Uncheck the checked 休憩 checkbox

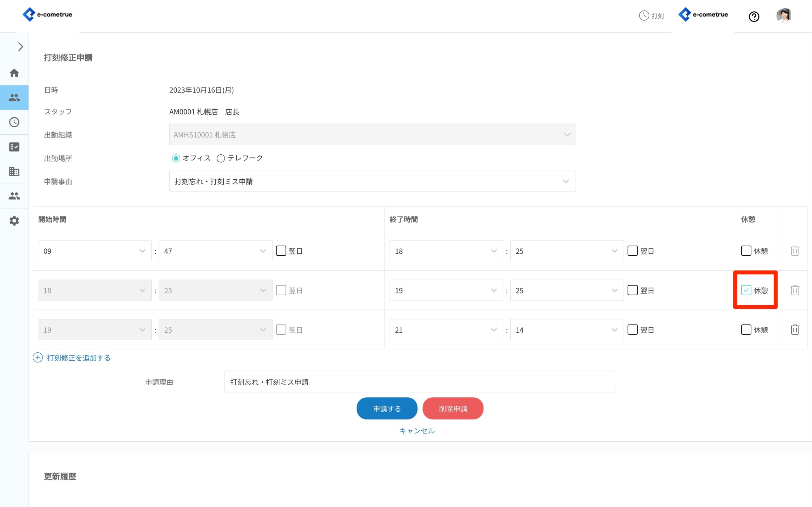(746, 290)
